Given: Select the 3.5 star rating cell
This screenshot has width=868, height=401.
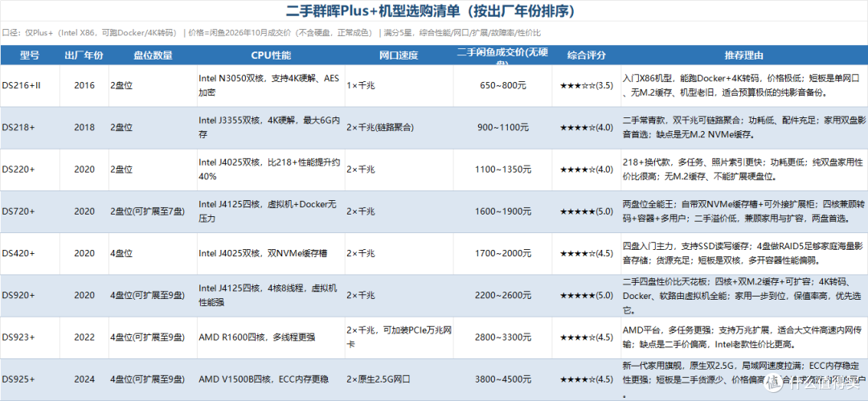Looking at the screenshot, I should pyautogui.click(x=587, y=86).
